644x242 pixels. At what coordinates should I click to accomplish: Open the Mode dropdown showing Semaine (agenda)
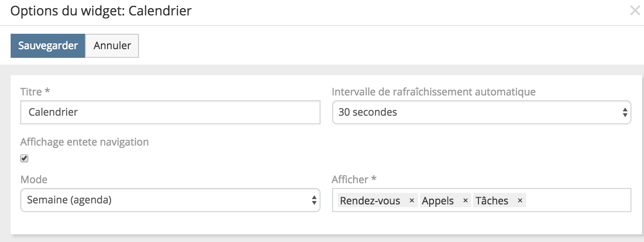[164, 200]
